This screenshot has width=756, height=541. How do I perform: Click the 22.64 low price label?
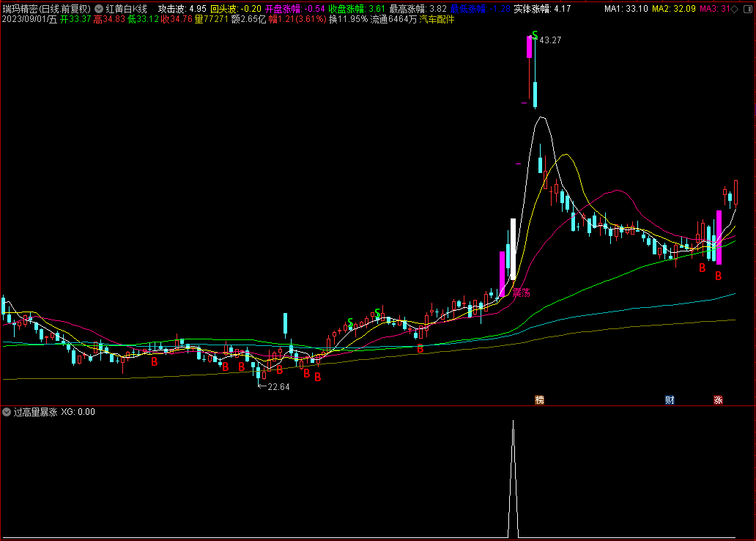[x=278, y=386]
